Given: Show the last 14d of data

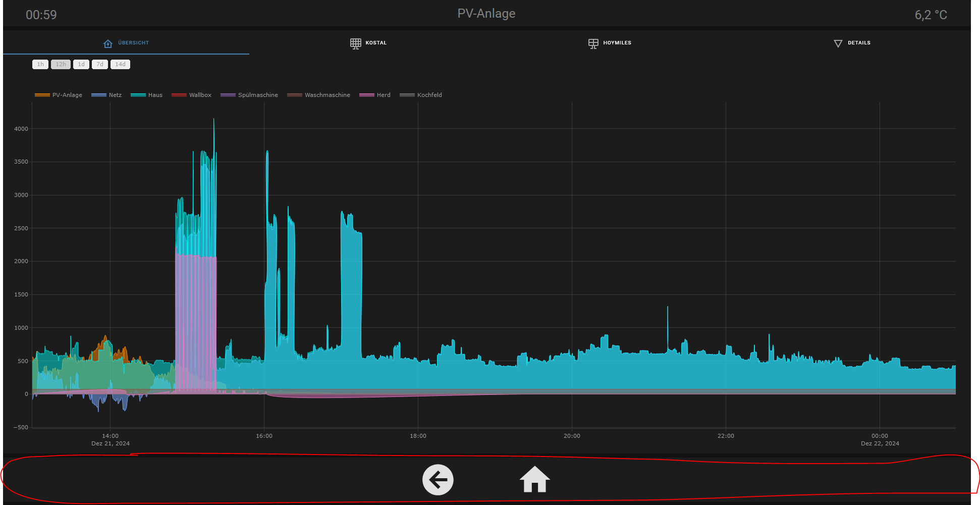Looking at the screenshot, I should tap(120, 64).
